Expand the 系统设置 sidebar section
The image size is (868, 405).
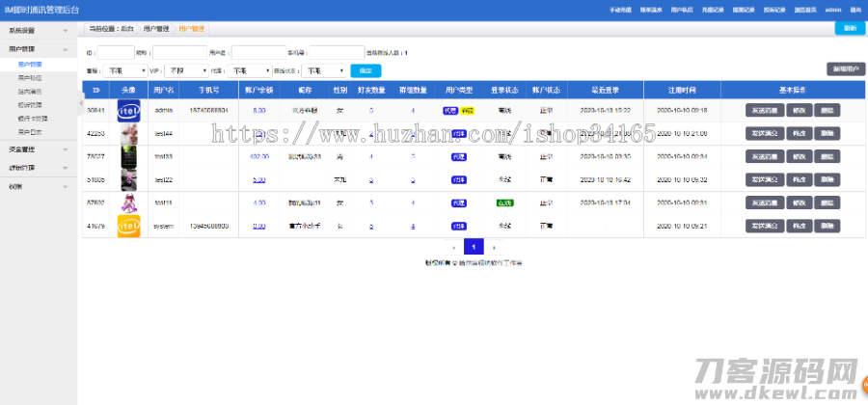pyautogui.click(x=37, y=31)
